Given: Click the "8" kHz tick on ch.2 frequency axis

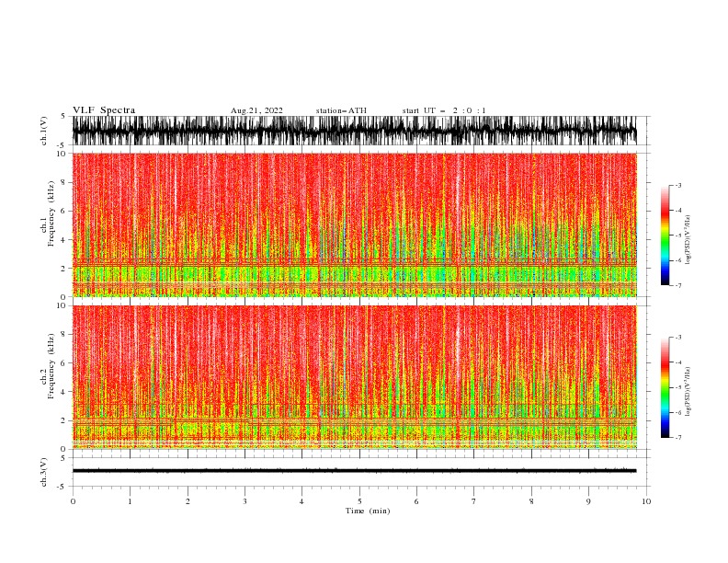Looking at the screenshot, I should pyautogui.click(x=63, y=335).
